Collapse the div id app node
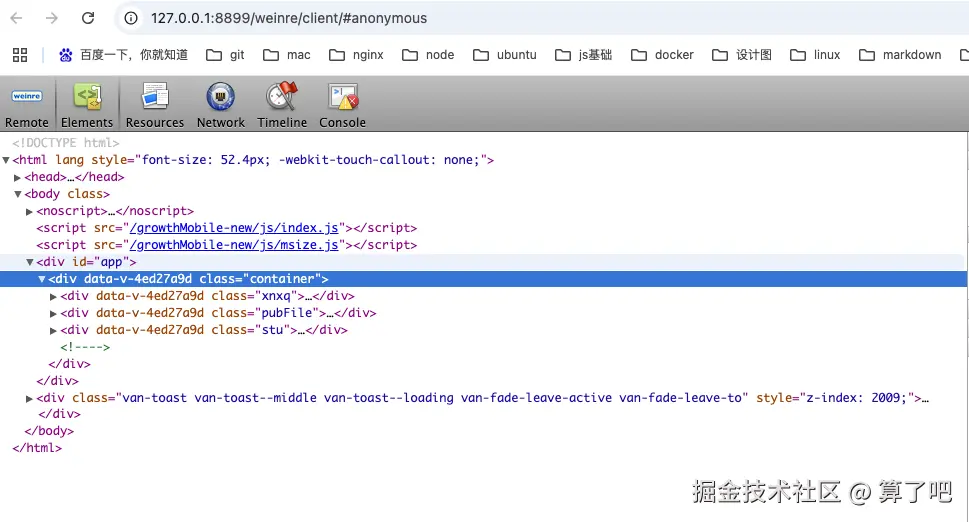Image resolution: width=969 pixels, height=522 pixels. (30, 262)
